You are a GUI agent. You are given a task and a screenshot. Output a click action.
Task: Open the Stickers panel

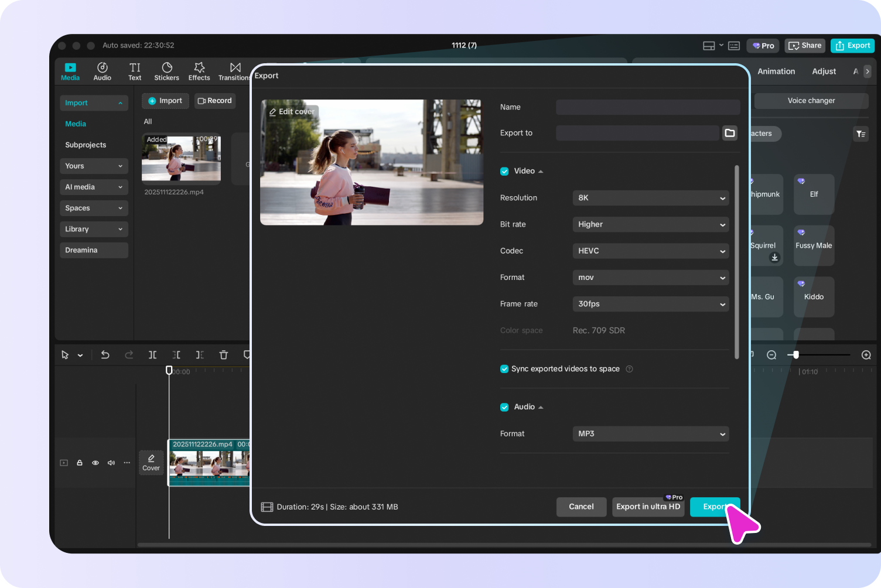click(166, 71)
